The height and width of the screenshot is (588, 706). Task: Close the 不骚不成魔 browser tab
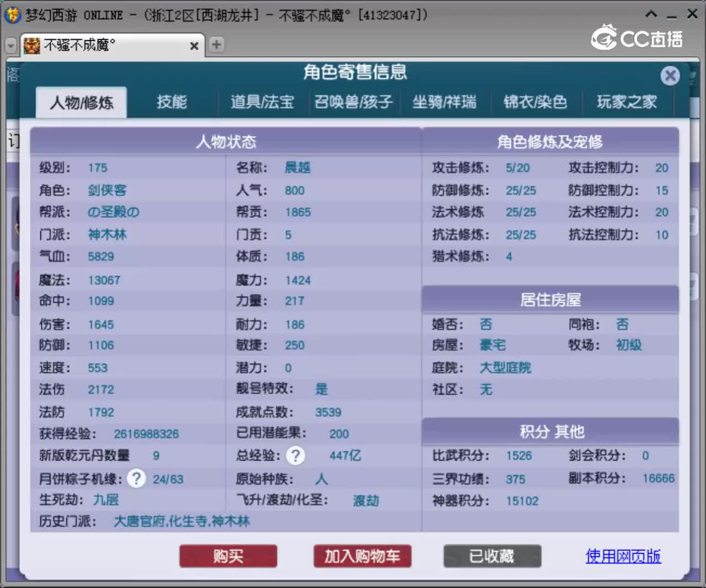coord(194,46)
